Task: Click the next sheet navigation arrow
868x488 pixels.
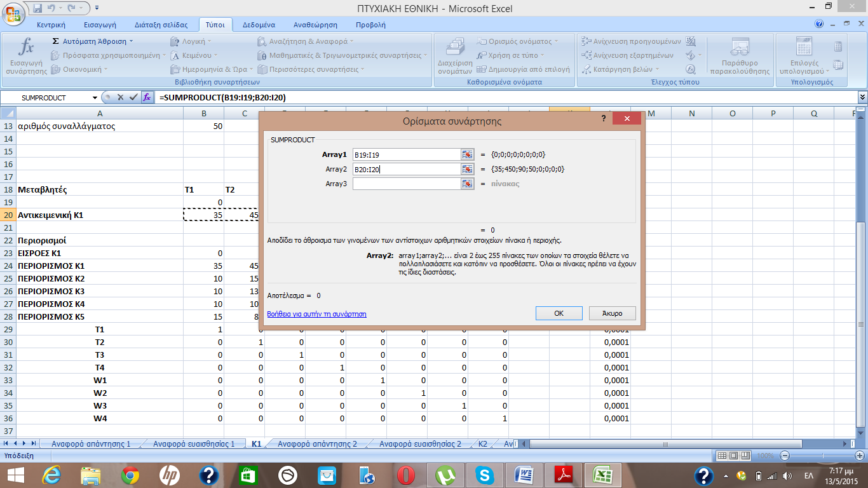Action: [24, 443]
